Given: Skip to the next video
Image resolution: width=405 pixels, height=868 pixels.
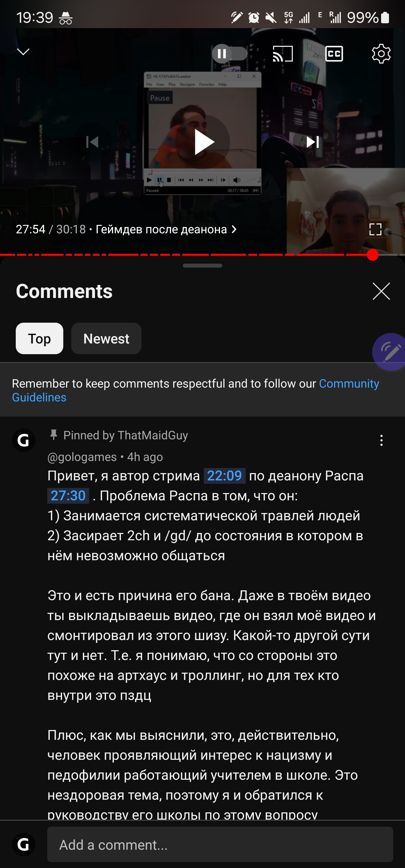Looking at the screenshot, I should point(312,142).
